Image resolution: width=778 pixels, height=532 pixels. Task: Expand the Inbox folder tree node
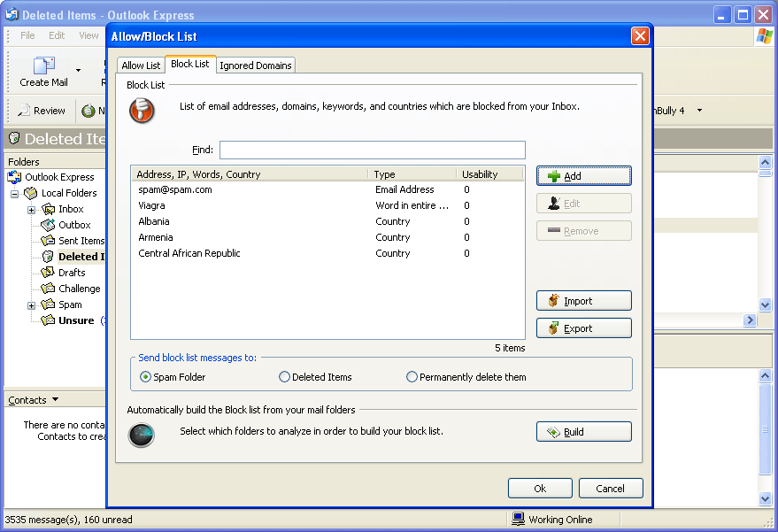(x=31, y=210)
